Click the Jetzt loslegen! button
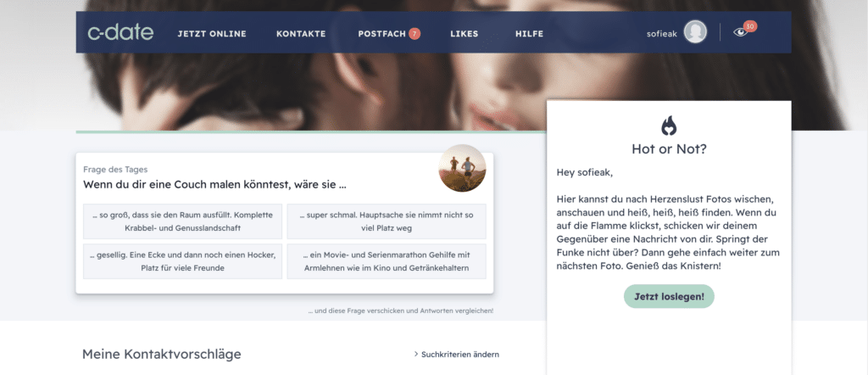The height and width of the screenshot is (375, 868). tap(670, 296)
